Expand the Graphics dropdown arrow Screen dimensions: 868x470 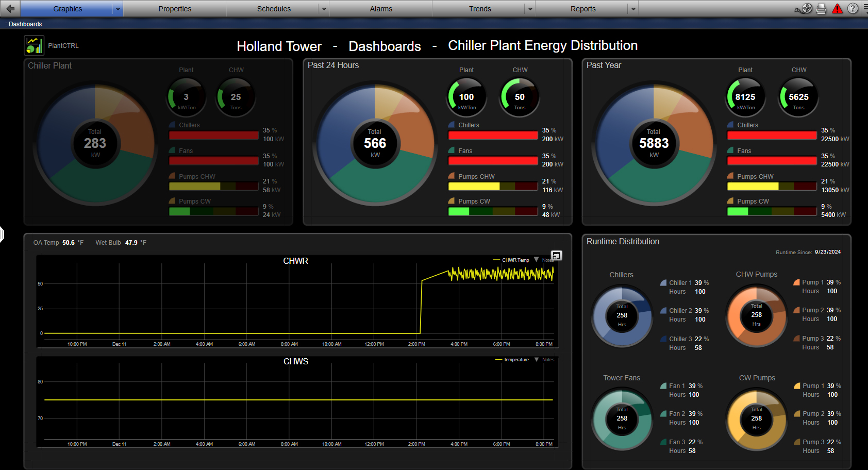[118, 9]
